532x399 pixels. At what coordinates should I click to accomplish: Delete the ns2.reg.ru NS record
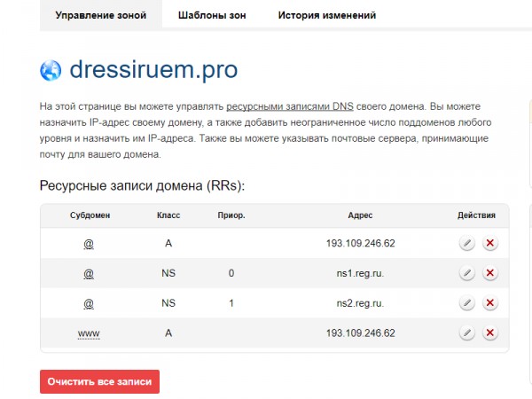pos(490,302)
